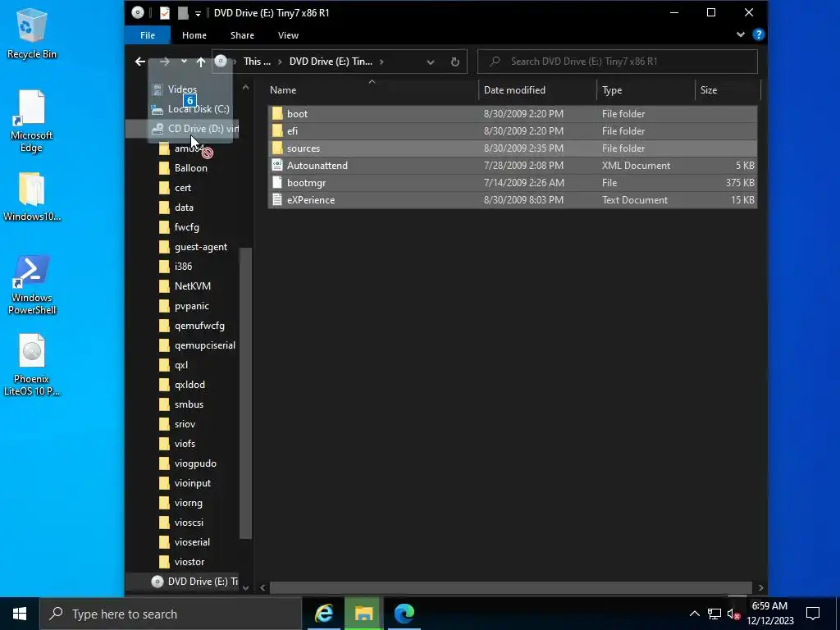This screenshot has width=840, height=630.
Task: Expand the This PC breadcrumb chevron
Action: point(280,62)
